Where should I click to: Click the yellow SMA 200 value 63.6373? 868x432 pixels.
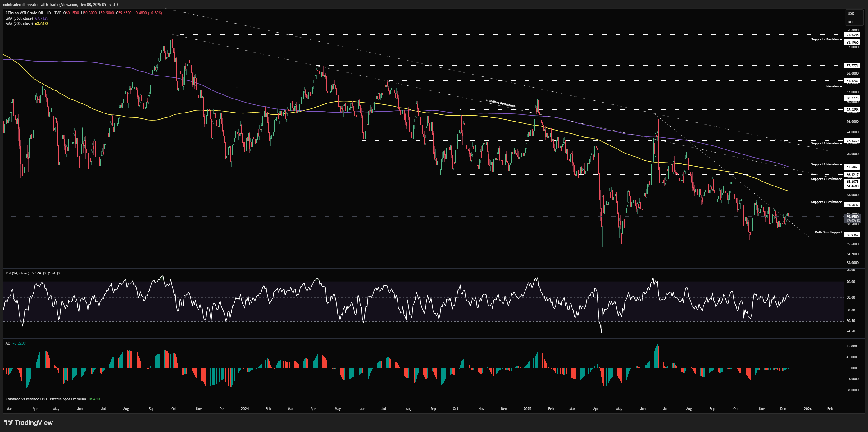pos(42,24)
